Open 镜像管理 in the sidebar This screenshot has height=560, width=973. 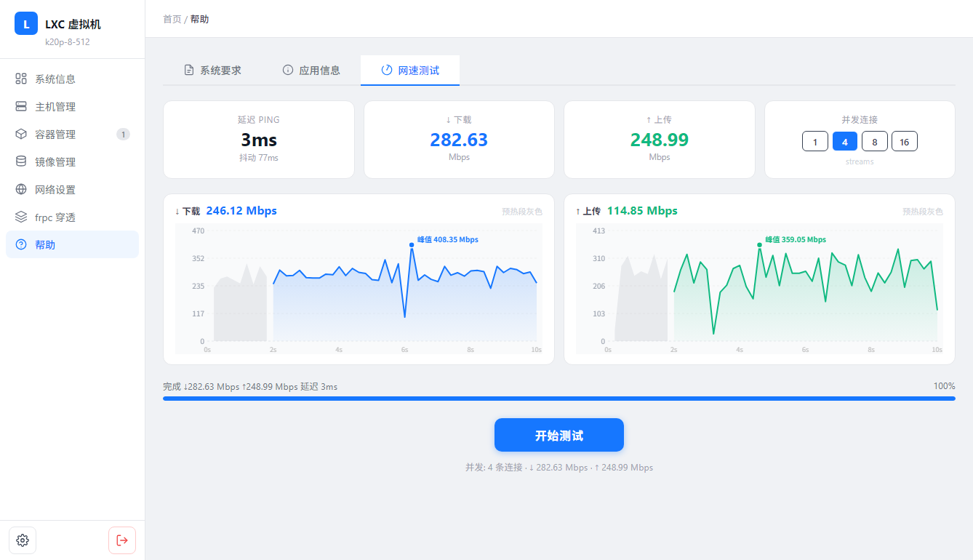[72, 161]
